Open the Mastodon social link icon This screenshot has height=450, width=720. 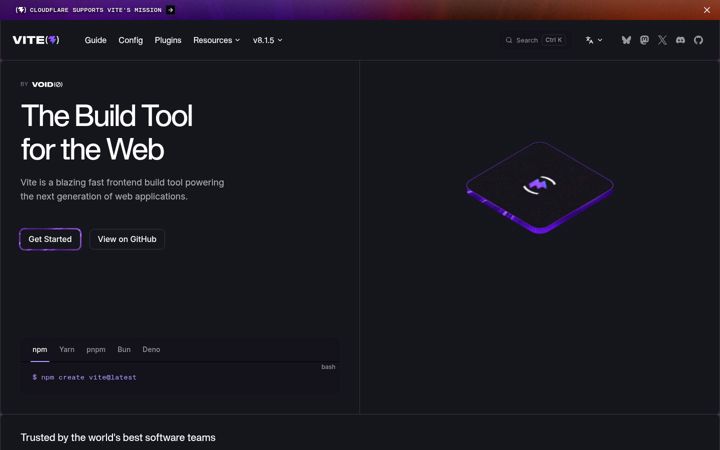point(644,40)
